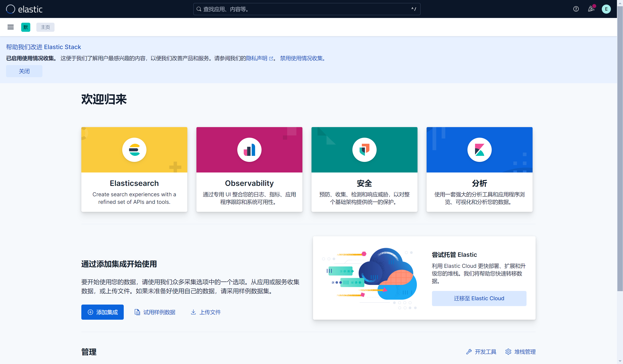
Task: Open 堆栈管理 gear link
Action: pyautogui.click(x=524, y=352)
